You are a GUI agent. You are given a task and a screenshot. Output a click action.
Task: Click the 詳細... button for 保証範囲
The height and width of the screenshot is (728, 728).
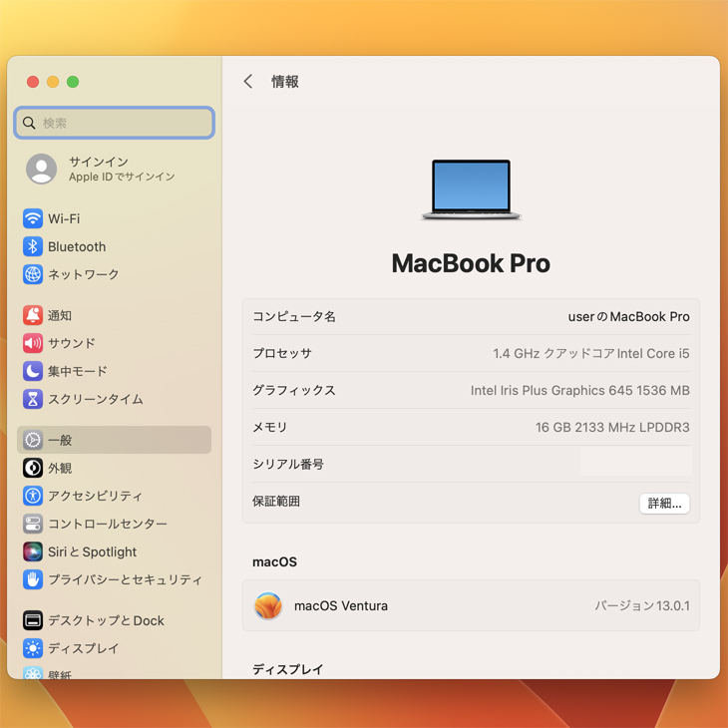tap(664, 504)
